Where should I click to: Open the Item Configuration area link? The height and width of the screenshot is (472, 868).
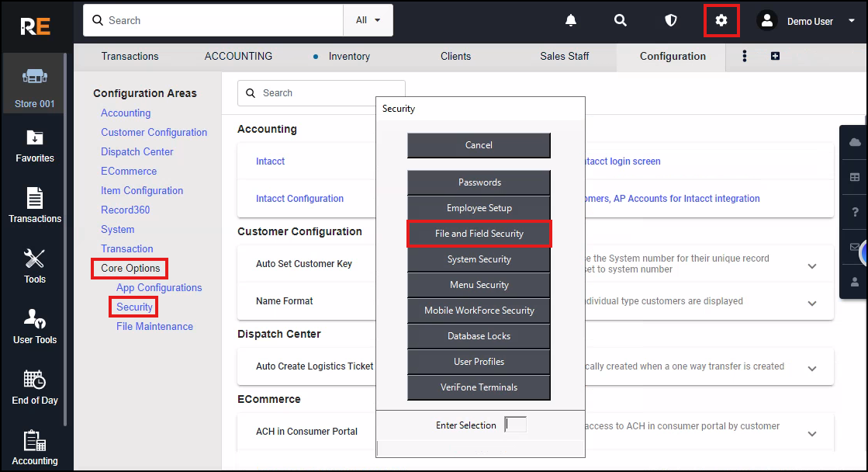click(x=142, y=190)
